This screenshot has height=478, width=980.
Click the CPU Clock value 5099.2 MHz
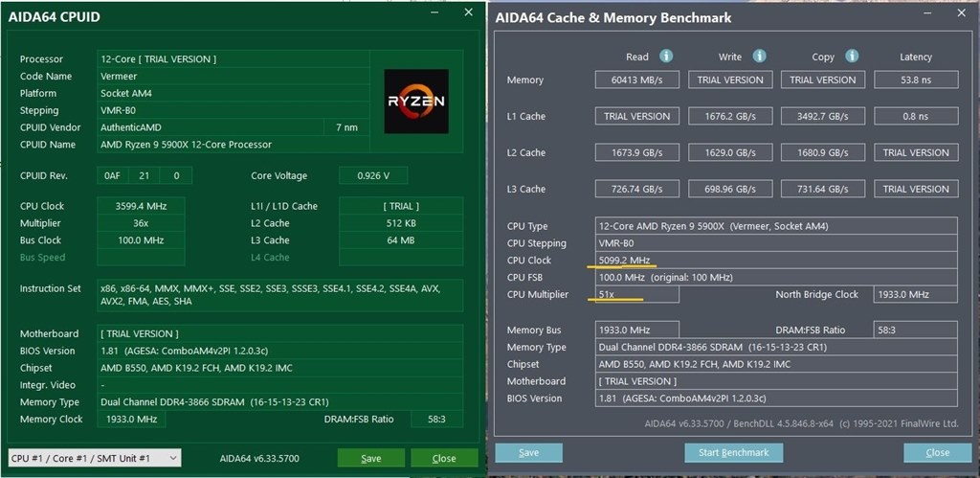pos(776,261)
